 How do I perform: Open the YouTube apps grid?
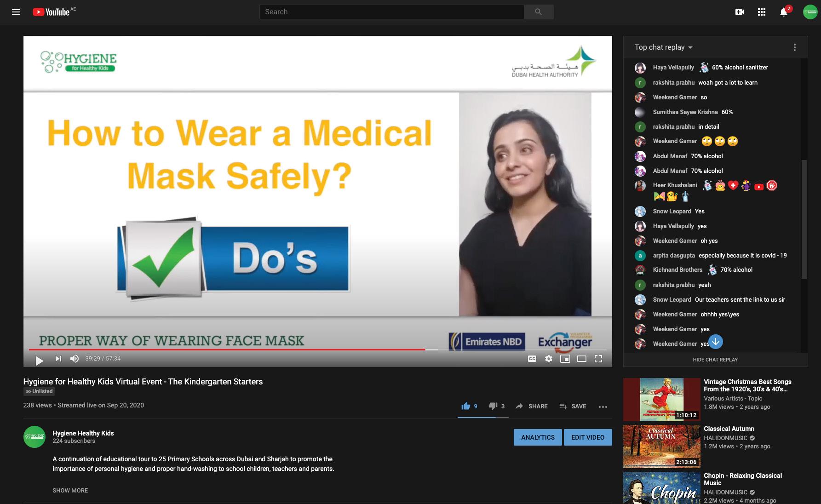(x=762, y=12)
